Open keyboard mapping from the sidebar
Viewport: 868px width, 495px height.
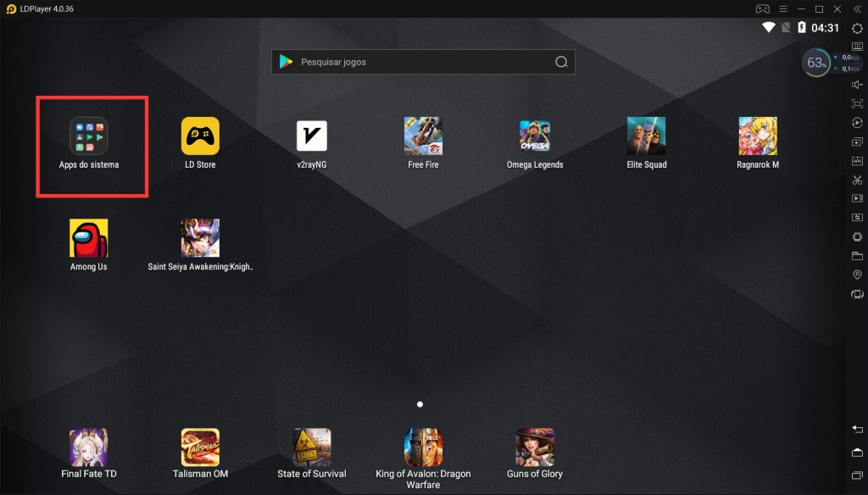857,47
